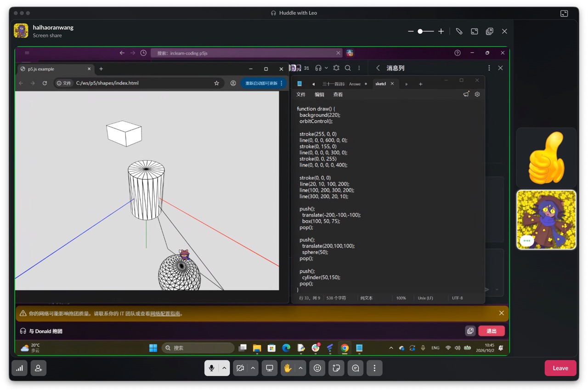Expand microphone options chevron
Screen dimensions: 588x392
click(x=224, y=368)
